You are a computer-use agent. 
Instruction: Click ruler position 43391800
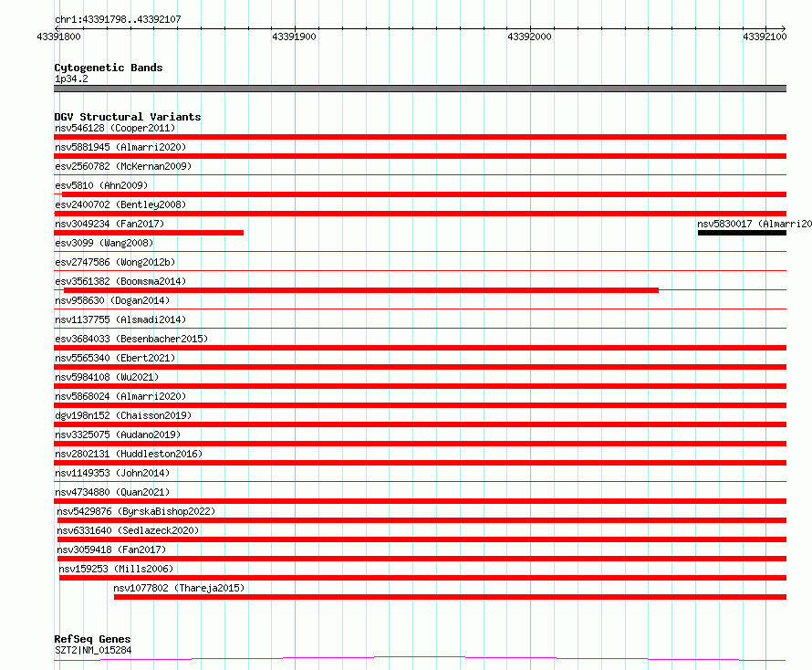click(x=58, y=37)
